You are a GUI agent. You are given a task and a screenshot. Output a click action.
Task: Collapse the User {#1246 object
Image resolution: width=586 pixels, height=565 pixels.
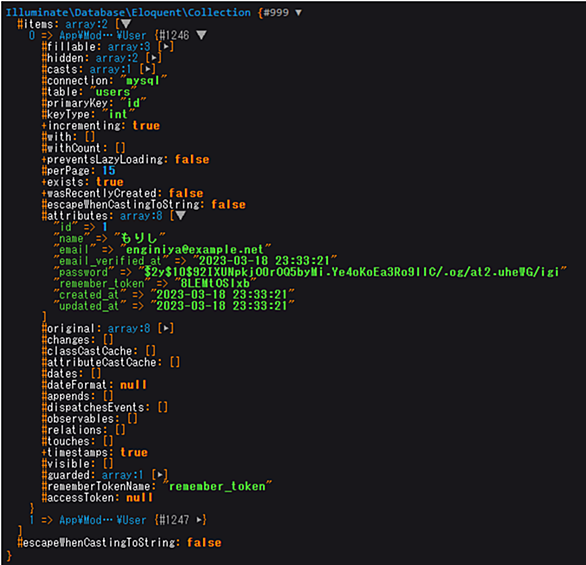coord(201,35)
